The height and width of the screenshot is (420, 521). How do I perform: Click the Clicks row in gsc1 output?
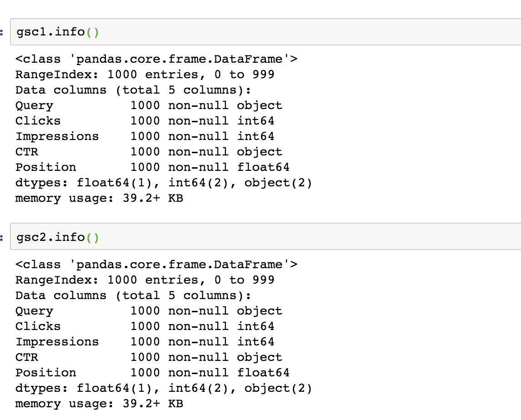[145, 121]
